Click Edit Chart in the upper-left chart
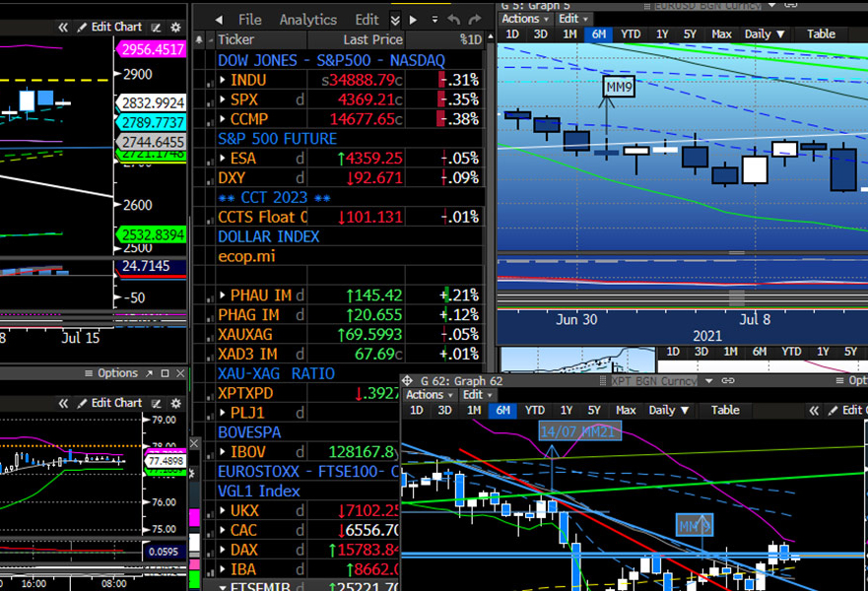Image resolution: width=868 pixels, height=591 pixels. [109, 28]
